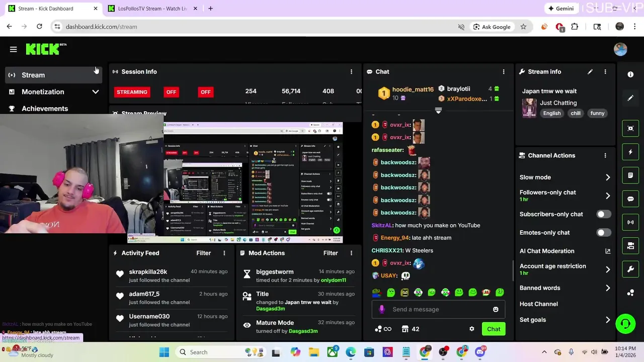
Task: Click the Just Chatting category thumbnail
Action: (x=529, y=108)
